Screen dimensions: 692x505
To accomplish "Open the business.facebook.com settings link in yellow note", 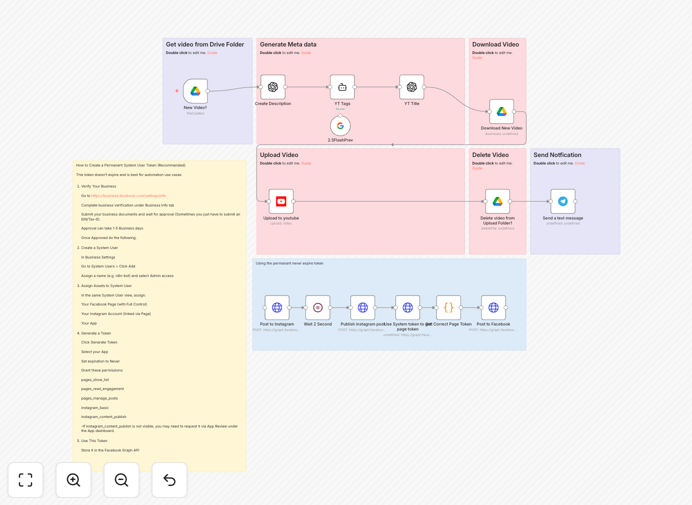I will [128, 196].
